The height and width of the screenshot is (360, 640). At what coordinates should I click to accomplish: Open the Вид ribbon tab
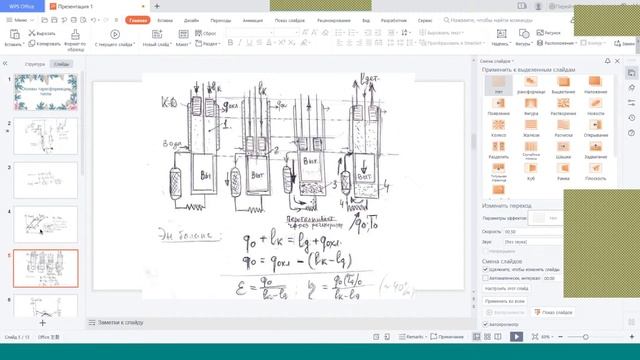[x=366, y=20]
